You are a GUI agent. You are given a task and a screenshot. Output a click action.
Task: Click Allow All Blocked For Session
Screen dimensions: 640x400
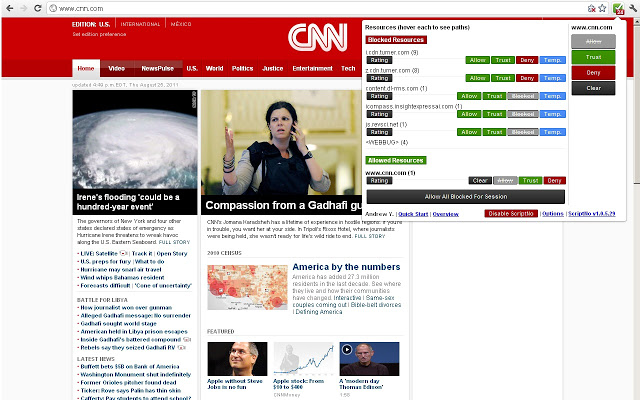coord(466,197)
